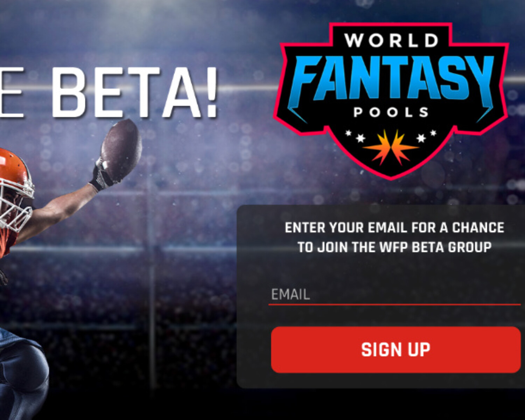Click the 'TO JOIN THE WFP BETA GROUP' line
Screen dimensions: 525x420
(394, 247)
